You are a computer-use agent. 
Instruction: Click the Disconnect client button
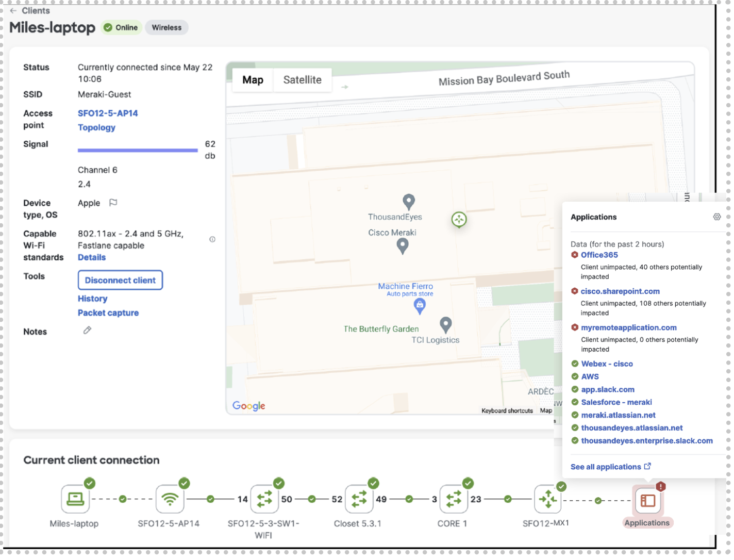coord(120,280)
